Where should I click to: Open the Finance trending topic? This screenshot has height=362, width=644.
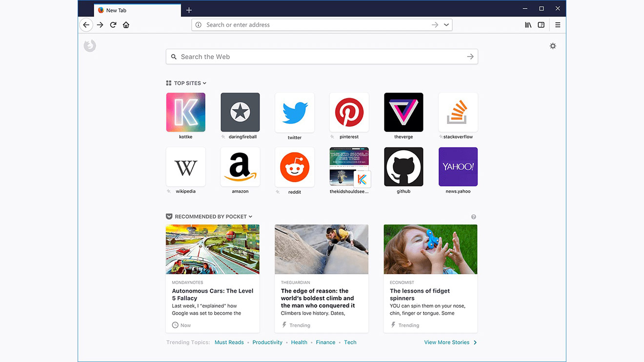[325, 342]
